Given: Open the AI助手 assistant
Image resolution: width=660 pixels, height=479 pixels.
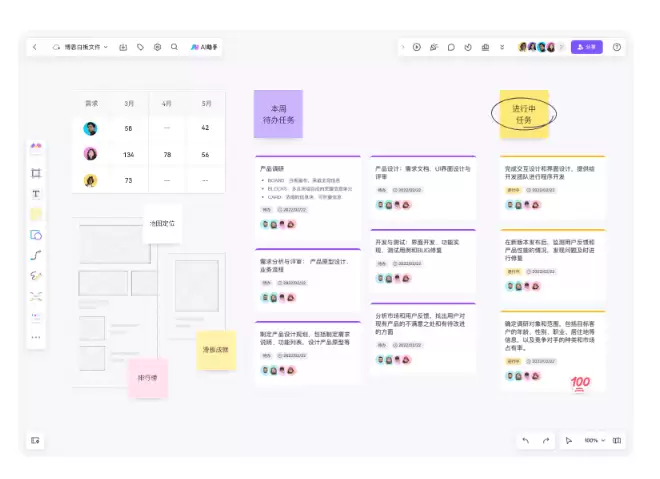Looking at the screenshot, I should click(204, 47).
